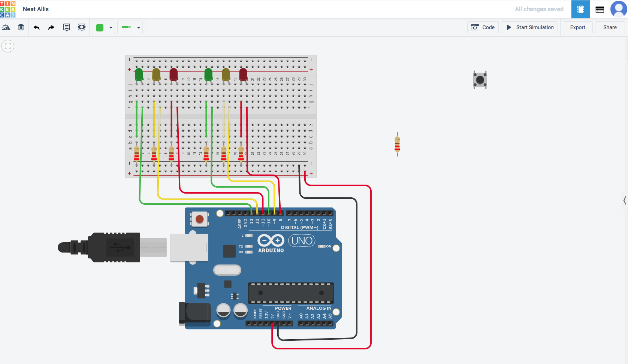This screenshot has height=364, width=628.
Task: Start the circuit simulation
Action: click(529, 27)
